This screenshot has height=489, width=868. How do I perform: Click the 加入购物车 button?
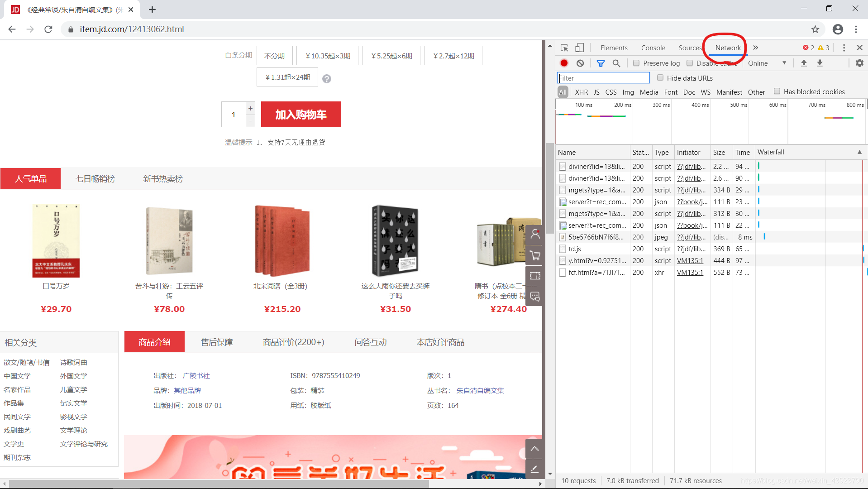(x=300, y=115)
